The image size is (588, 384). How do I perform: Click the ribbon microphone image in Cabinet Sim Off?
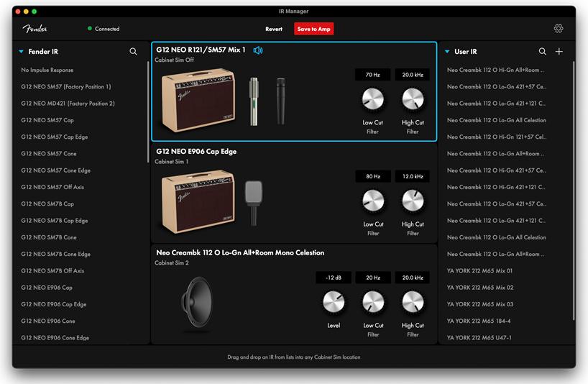254,101
